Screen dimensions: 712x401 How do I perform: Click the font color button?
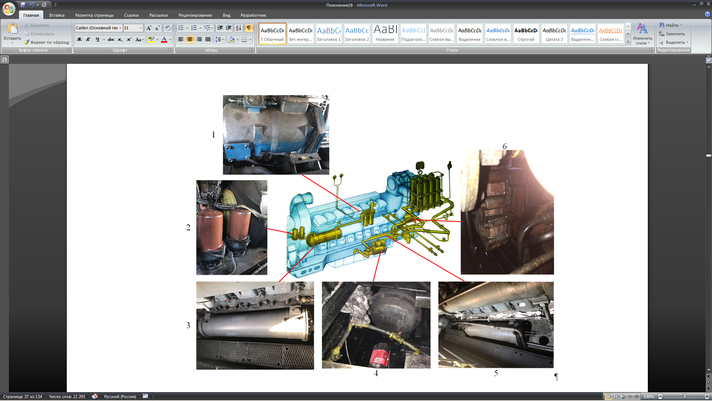coord(163,40)
